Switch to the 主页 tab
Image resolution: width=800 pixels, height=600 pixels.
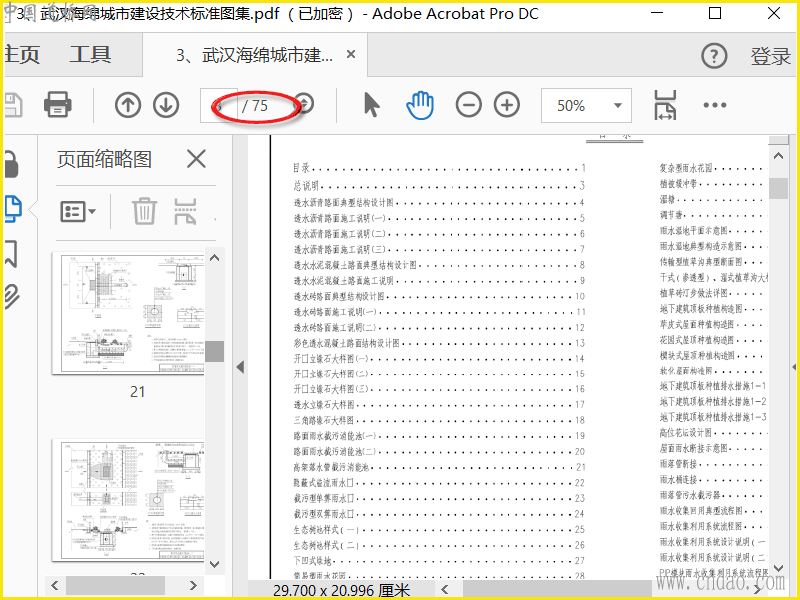click(x=22, y=55)
